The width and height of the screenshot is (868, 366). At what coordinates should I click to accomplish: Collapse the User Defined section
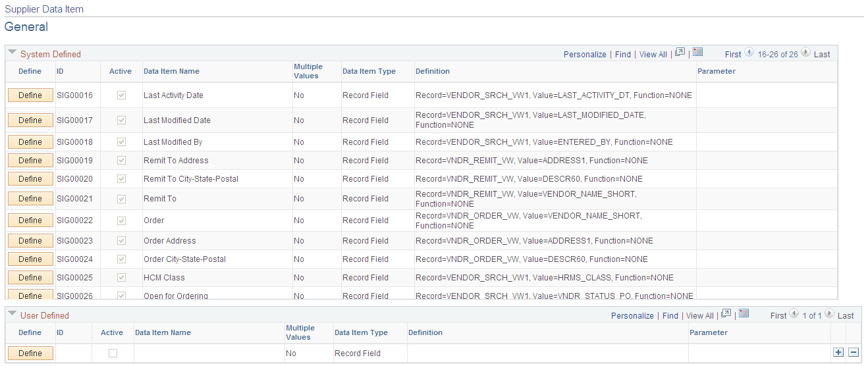point(12,314)
